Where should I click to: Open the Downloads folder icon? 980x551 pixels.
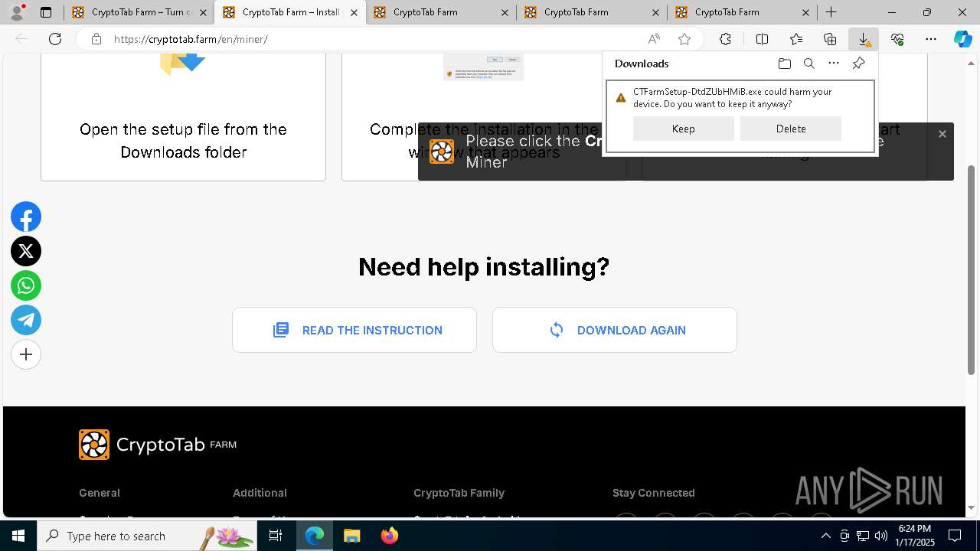tap(784, 64)
